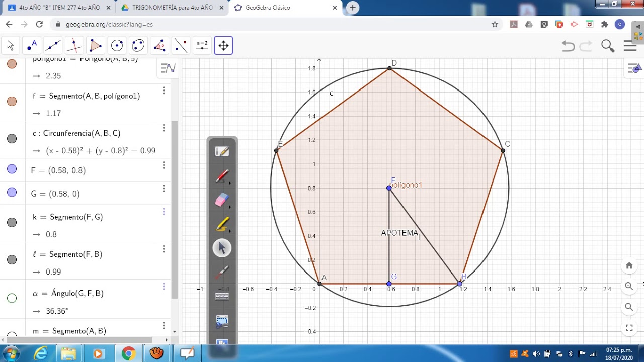The height and width of the screenshot is (362, 644).
Task: Select the GeoGebra Clásico tab
Action: [285, 8]
